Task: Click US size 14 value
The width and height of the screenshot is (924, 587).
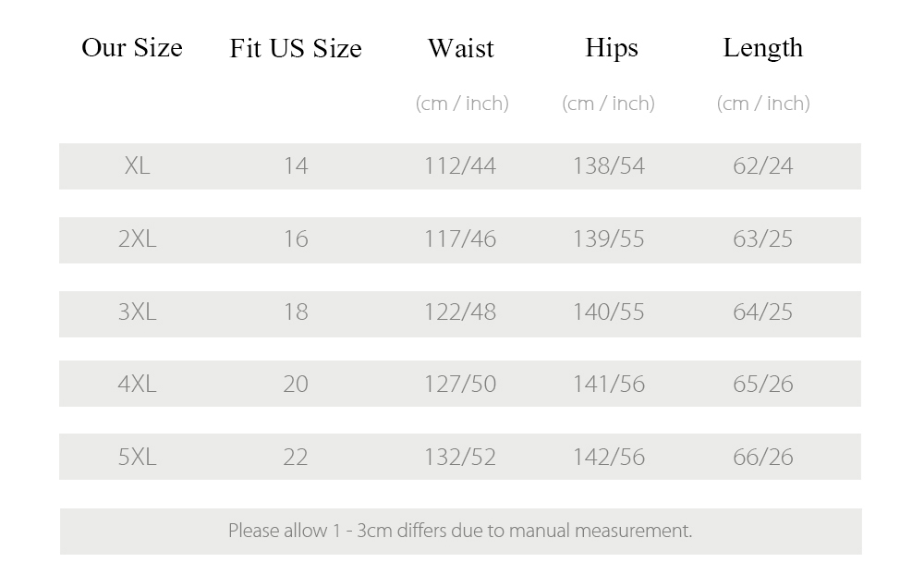Action: click(x=296, y=165)
